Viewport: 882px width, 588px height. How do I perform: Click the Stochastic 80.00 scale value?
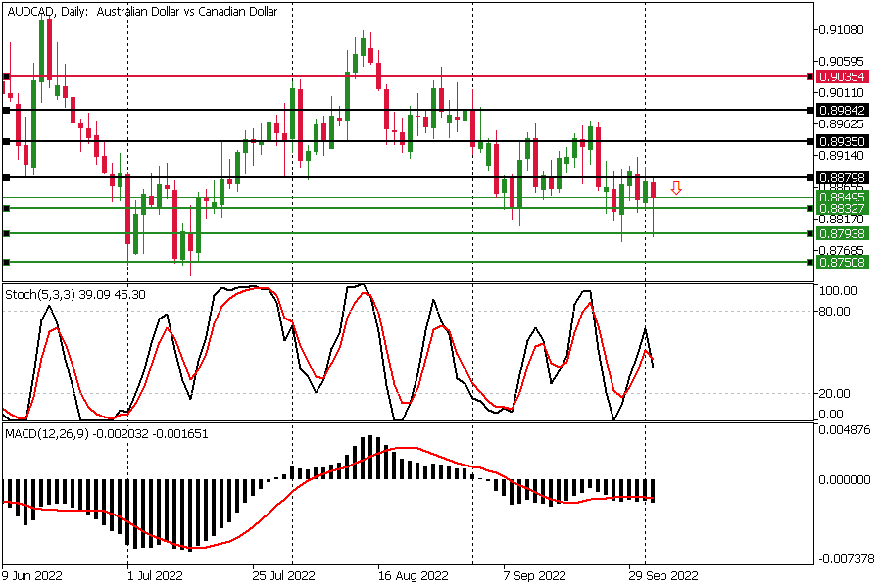point(835,312)
